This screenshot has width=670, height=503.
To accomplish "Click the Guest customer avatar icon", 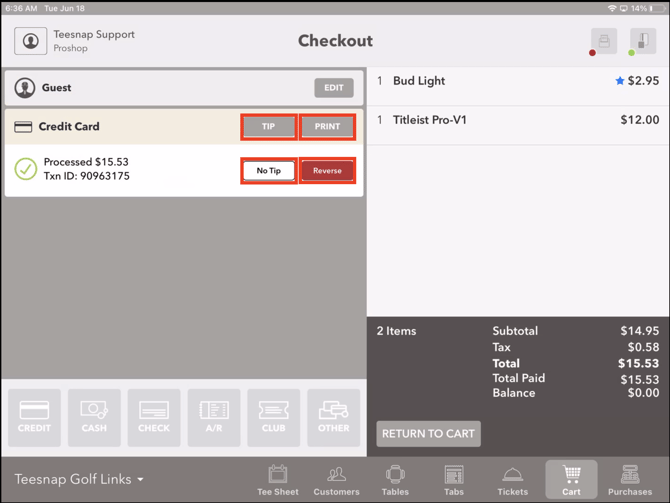I will pos(25,88).
